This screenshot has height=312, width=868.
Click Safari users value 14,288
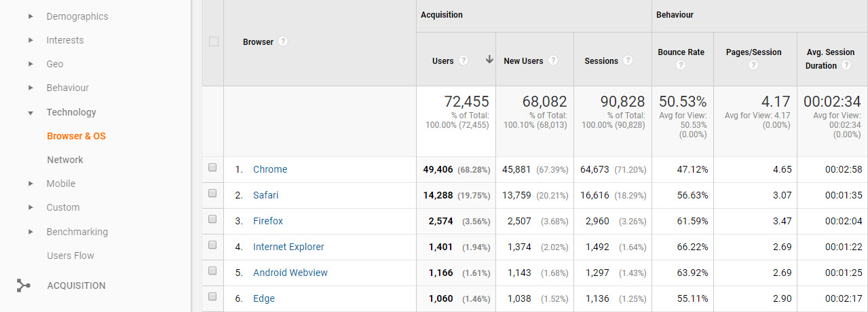coord(438,195)
